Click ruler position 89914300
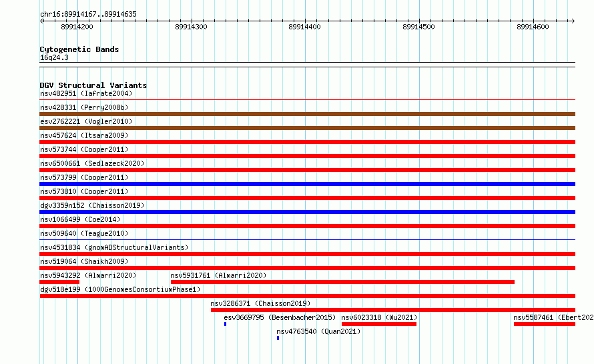 [191, 27]
